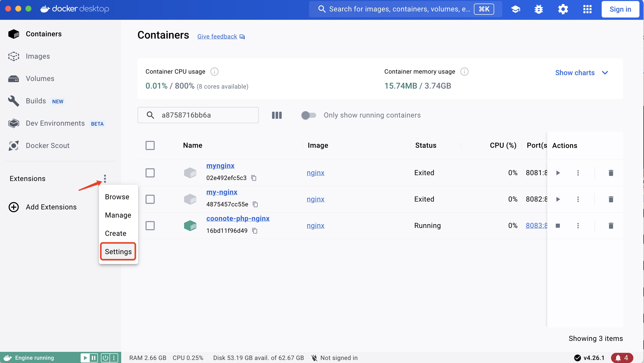
Task: Open the my-nginx container link
Action: point(222,192)
